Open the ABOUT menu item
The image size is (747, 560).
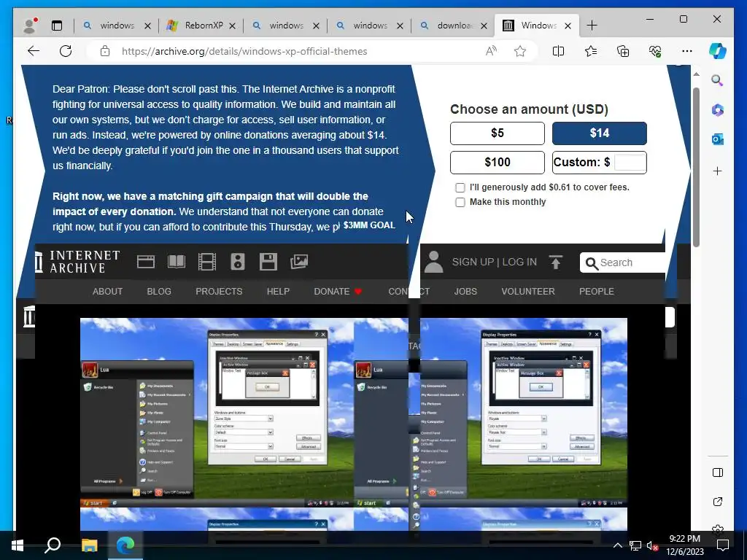[108, 292]
